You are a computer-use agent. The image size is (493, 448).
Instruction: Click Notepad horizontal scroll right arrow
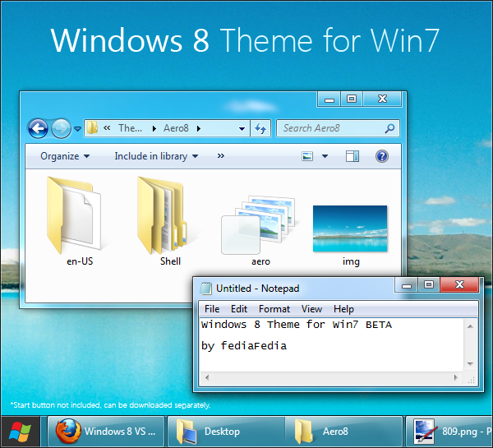[x=455, y=377]
